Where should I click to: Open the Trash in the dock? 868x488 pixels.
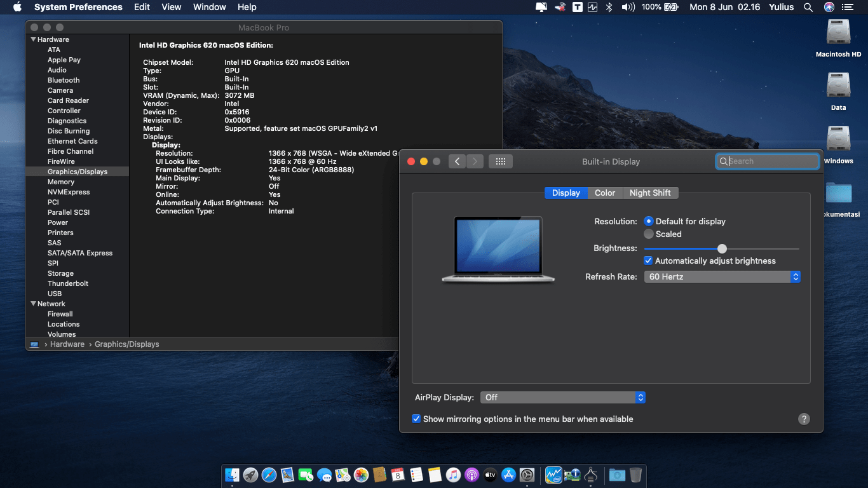tap(635, 475)
